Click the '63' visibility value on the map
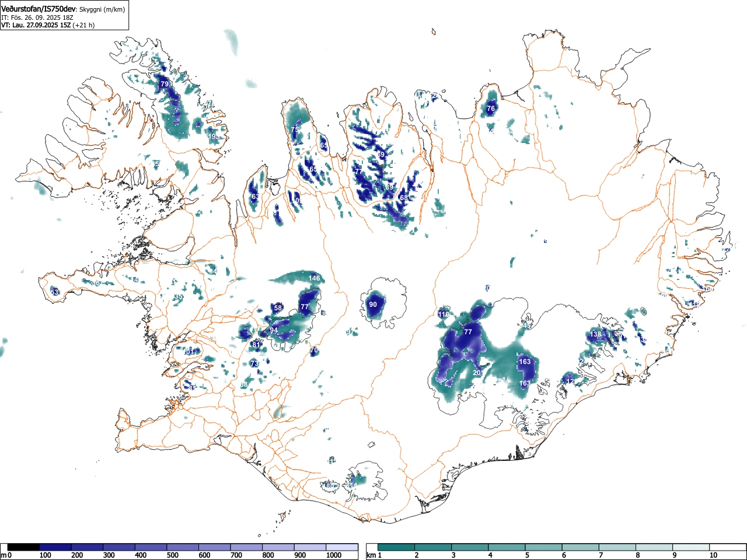This screenshot has height=560, width=747. [255, 197]
